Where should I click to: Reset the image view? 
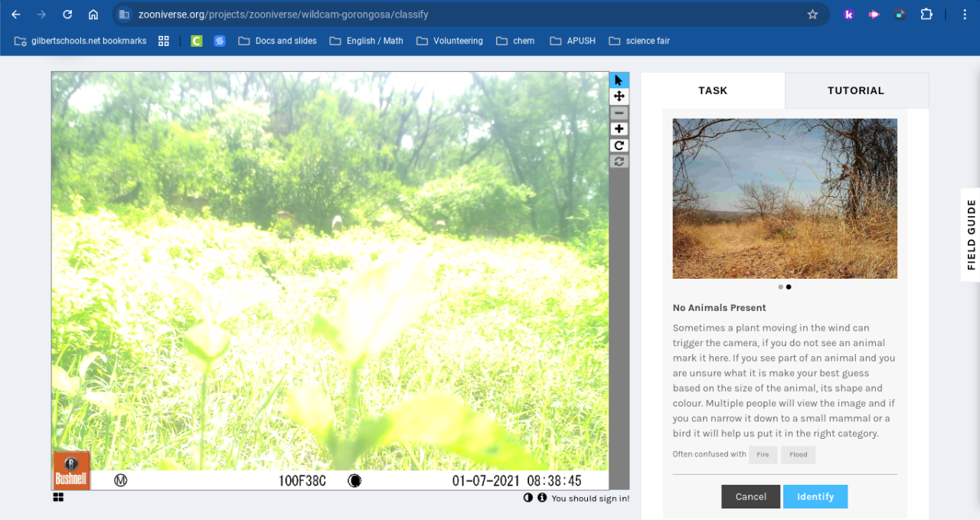[x=619, y=161]
